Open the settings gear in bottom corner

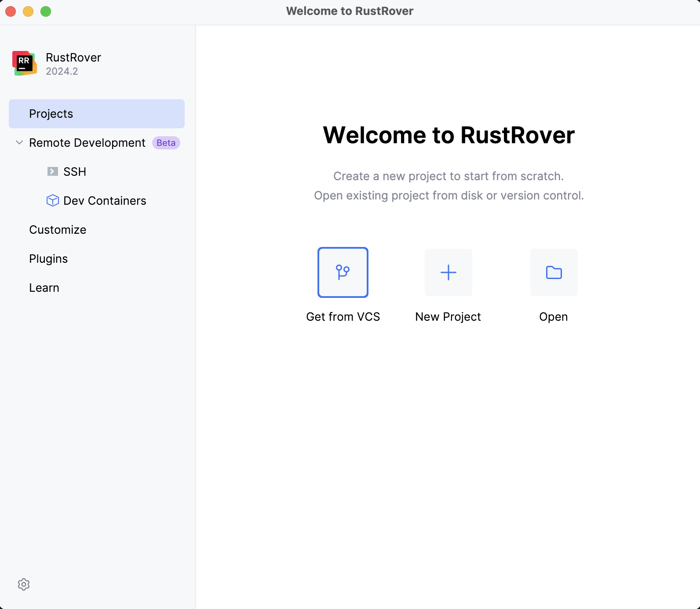coord(24,584)
